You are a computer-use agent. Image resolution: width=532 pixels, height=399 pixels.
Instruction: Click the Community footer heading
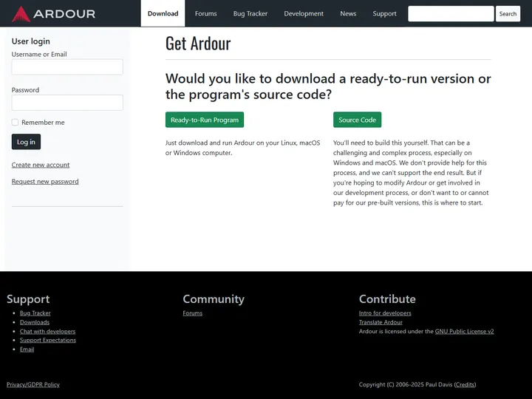(x=214, y=299)
